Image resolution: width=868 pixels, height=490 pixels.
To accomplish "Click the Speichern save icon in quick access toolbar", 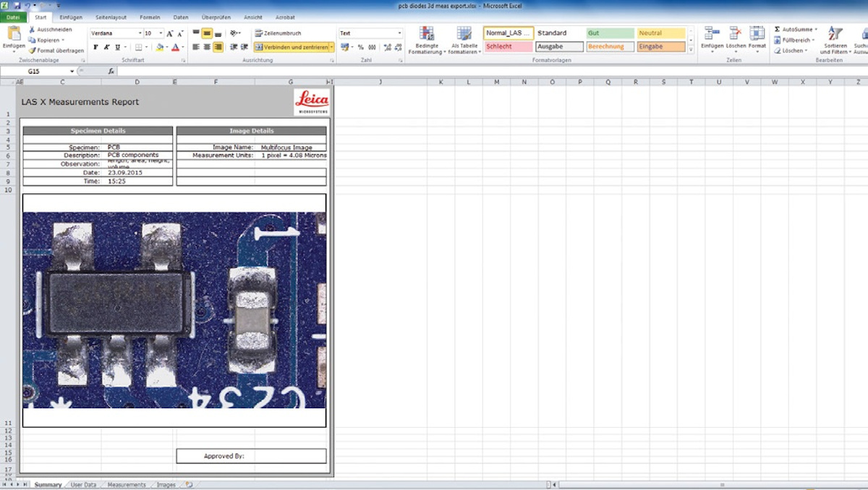I will click(x=17, y=5).
